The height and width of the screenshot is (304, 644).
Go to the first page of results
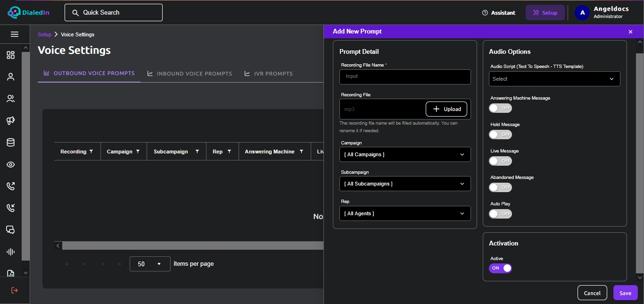(x=67, y=264)
